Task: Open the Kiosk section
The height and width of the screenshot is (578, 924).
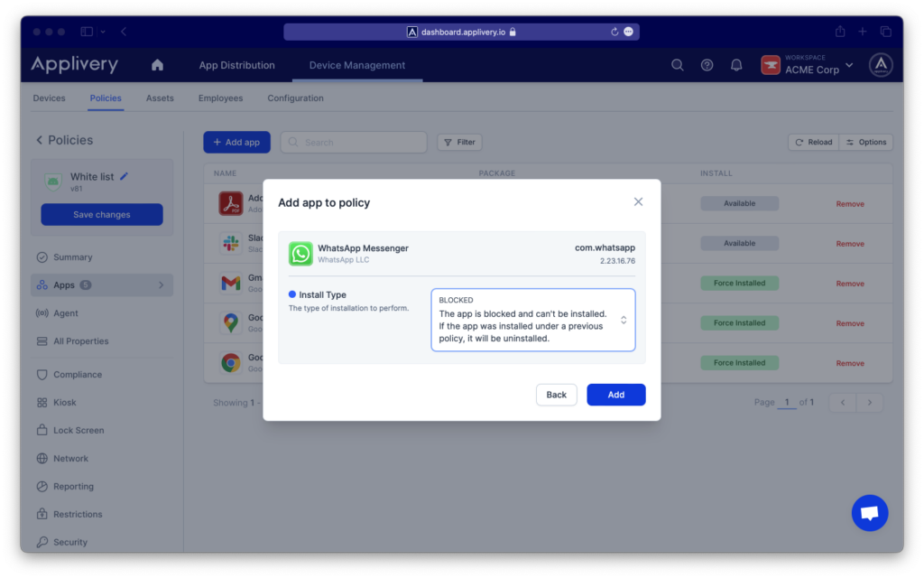Action: pyautogui.click(x=102, y=402)
